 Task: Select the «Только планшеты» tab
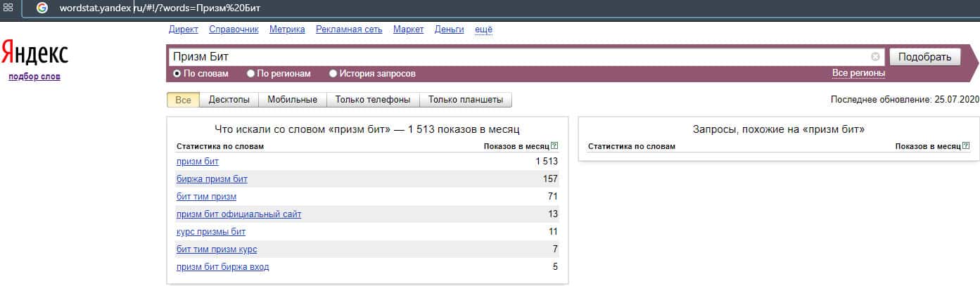click(466, 100)
